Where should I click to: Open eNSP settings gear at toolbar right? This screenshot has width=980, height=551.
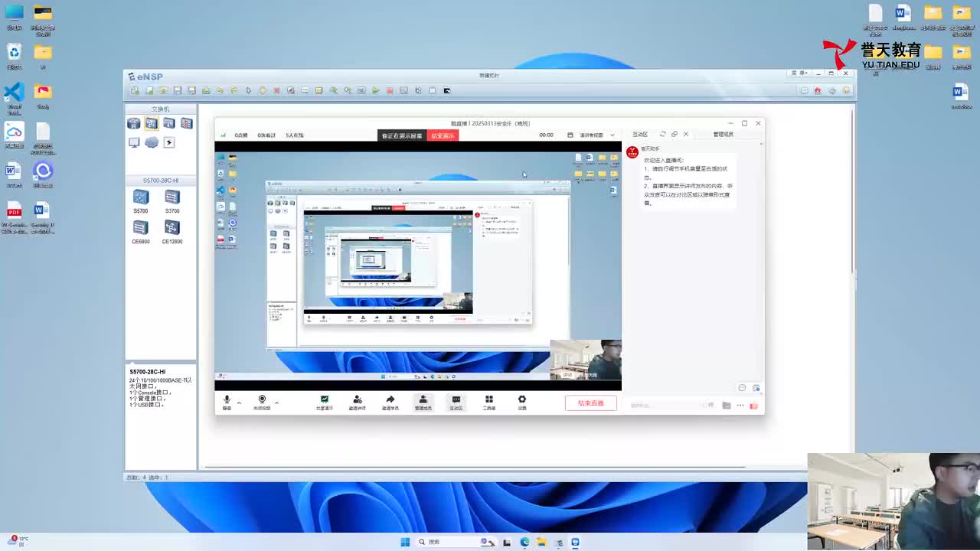coord(832,90)
